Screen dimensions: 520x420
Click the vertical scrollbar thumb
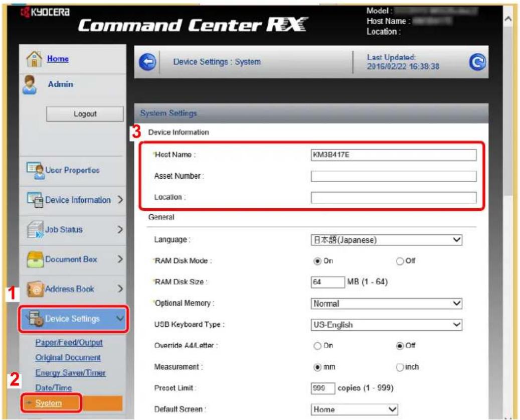pyautogui.click(x=508, y=111)
